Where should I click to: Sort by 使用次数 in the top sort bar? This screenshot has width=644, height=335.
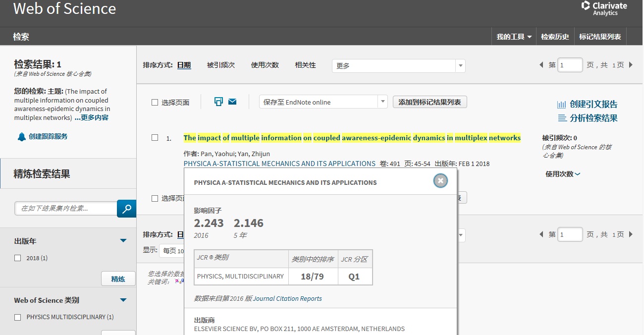point(265,65)
